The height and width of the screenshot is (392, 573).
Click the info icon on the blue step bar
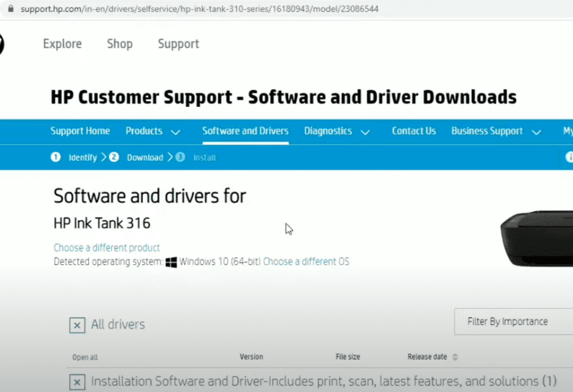point(569,157)
